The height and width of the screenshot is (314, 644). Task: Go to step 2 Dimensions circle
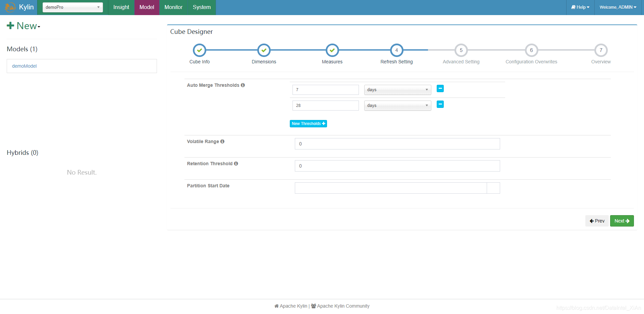pyautogui.click(x=264, y=50)
